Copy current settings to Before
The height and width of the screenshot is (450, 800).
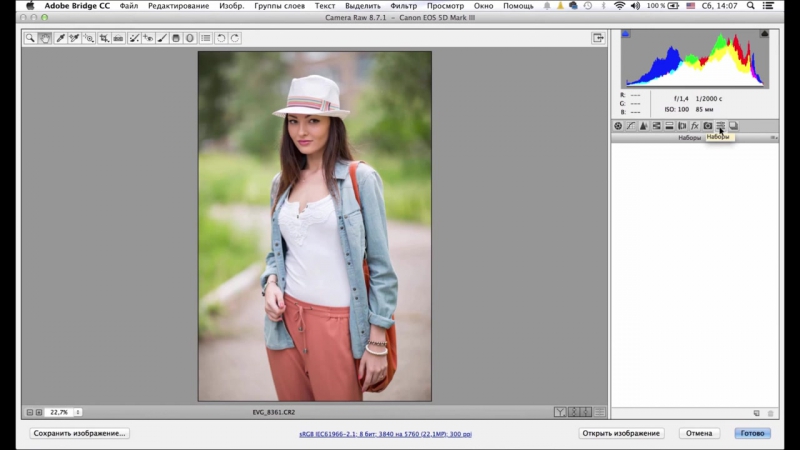[586, 412]
